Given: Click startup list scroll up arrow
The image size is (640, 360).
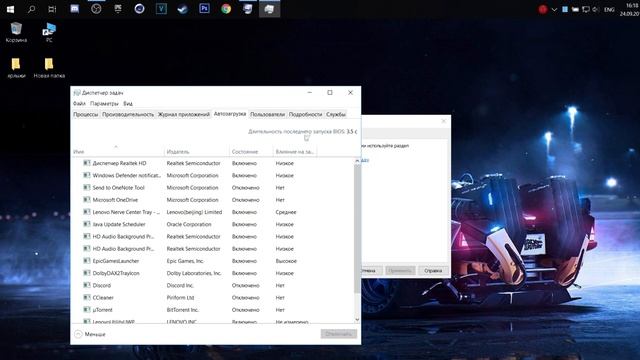Looking at the screenshot, I should (357, 161).
